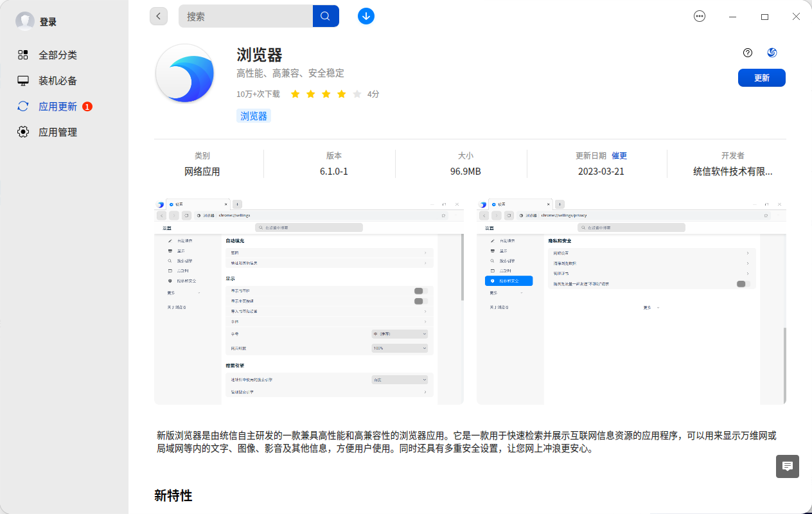812x514 pixels.
Task: Open the feedback chat bubble icon
Action: click(787, 466)
